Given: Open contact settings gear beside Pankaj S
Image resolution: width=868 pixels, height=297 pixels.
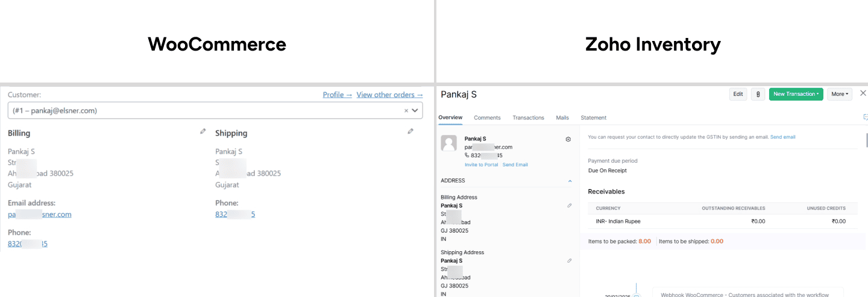Looking at the screenshot, I should (568, 139).
